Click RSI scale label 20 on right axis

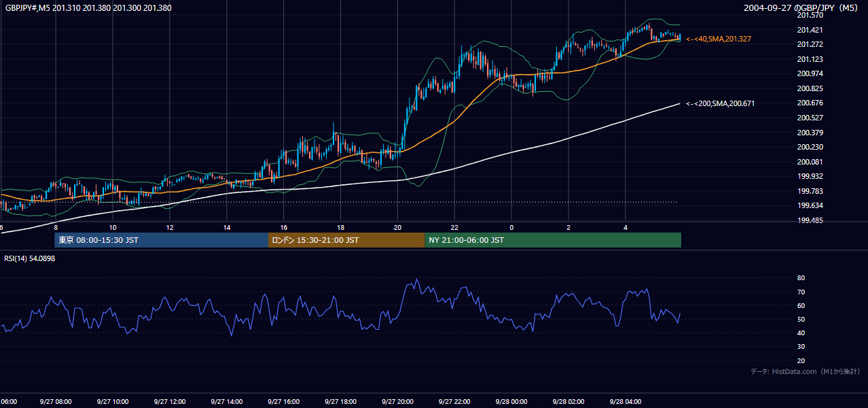click(x=801, y=360)
